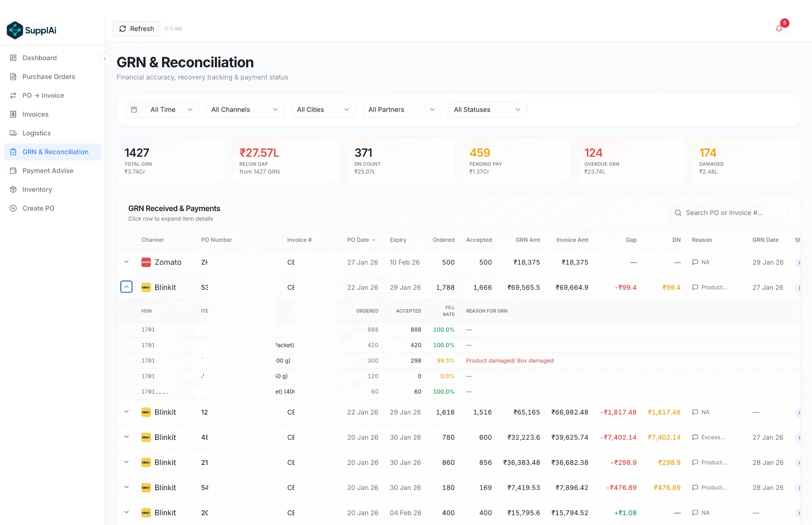Click the 0.0% fill rate value
This screenshot has height=525, width=812.
click(x=447, y=376)
